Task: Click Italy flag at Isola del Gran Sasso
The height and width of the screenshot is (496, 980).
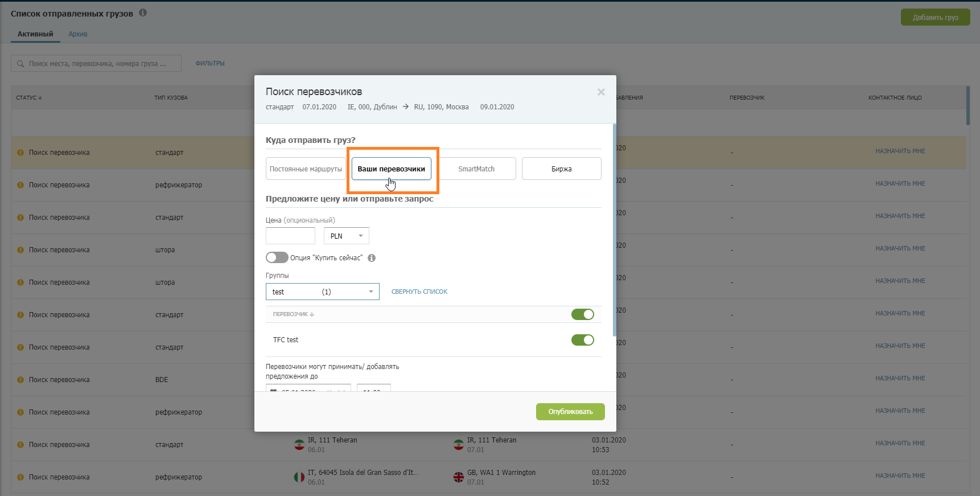Action: click(x=299, y=477)
